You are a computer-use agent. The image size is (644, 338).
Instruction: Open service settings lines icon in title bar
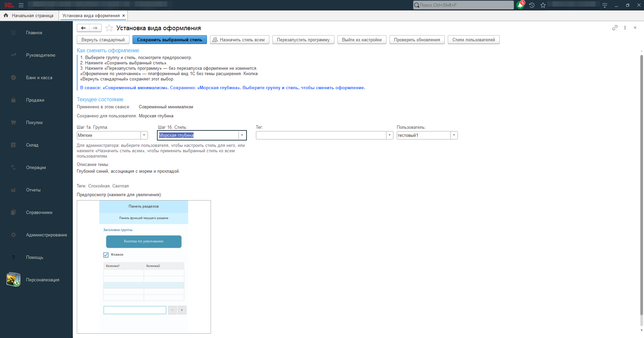tap(605, 5)
